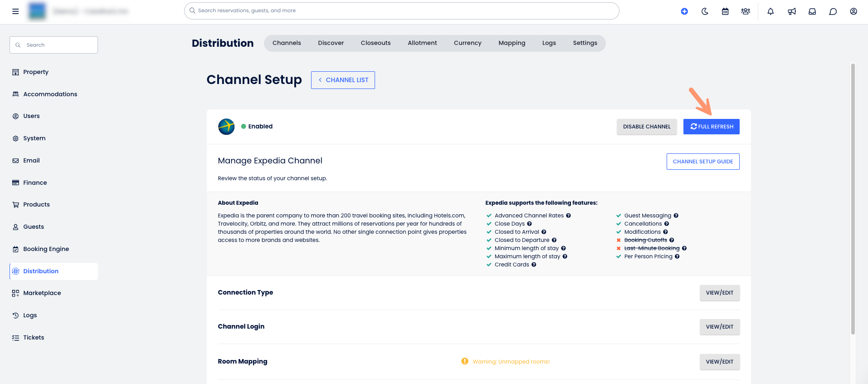Show help for Guest Messaging
The width and height of the screenshot is (868, 384).
676,216
